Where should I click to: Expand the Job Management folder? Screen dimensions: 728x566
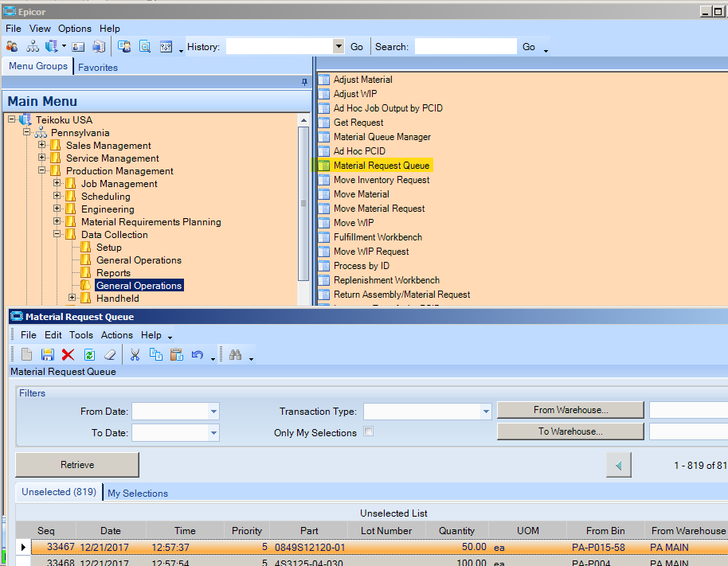click(57, 183)
